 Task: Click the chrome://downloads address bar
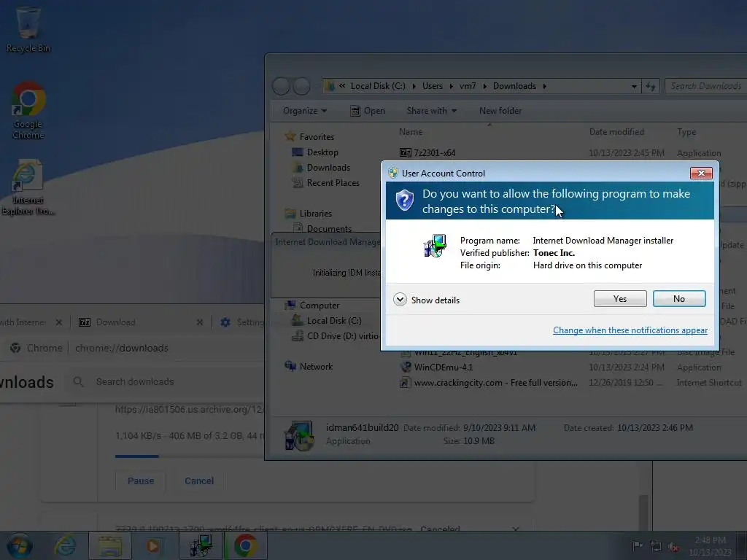click(122, 348)
